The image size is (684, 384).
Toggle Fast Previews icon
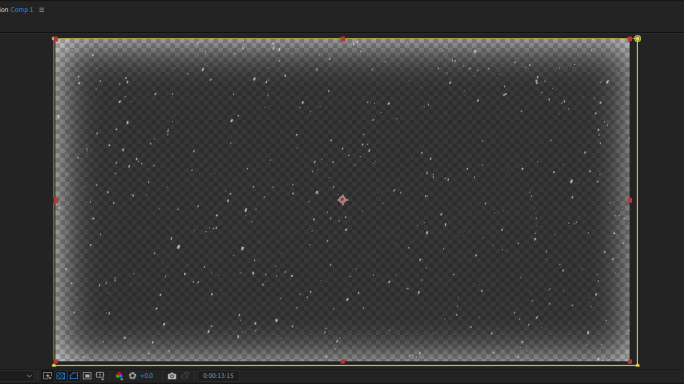pyautogui.click(x=48, y=376)
